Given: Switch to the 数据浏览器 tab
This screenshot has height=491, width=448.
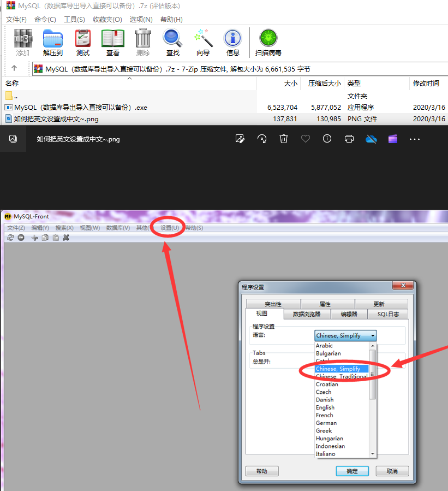Looking at the screenshot, I should [307, 314].
